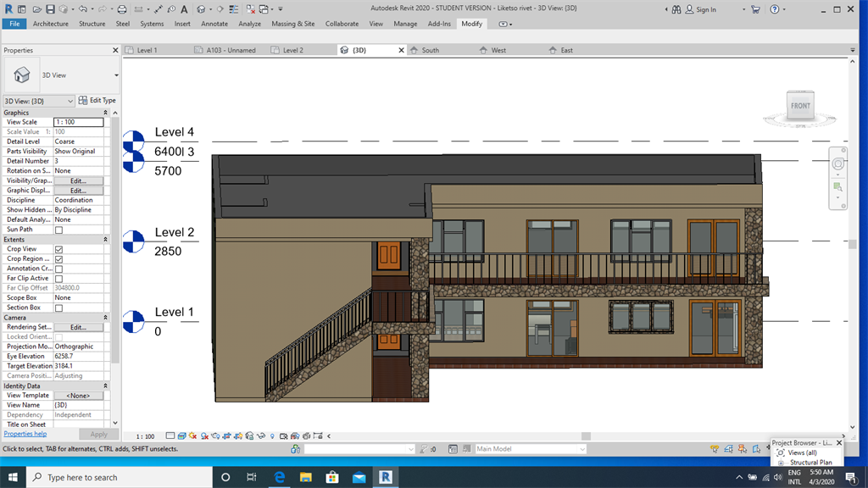Open the Architecture ribbon tab
The width and height of the screenshot is (868, 488).
51,24
